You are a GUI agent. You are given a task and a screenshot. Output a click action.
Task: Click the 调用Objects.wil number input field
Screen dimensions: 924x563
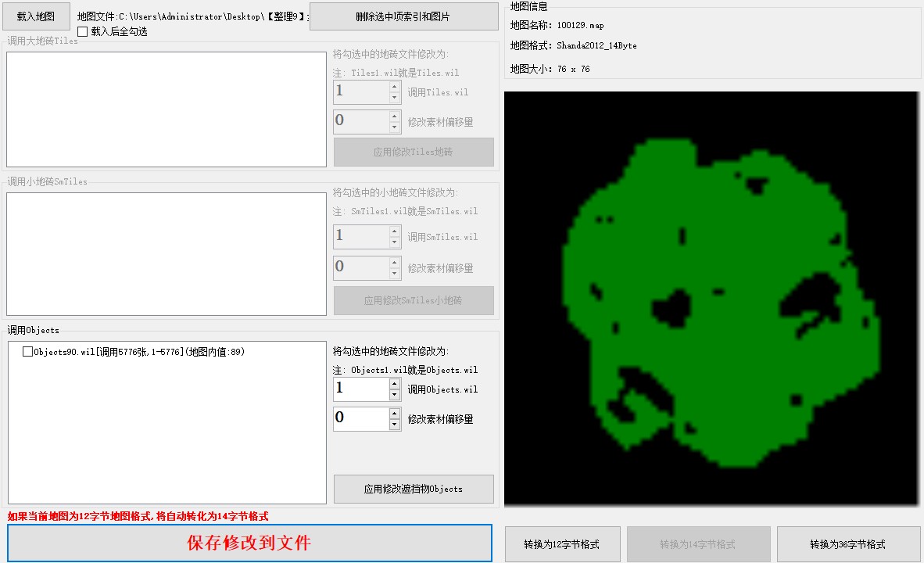coord(360,389)
